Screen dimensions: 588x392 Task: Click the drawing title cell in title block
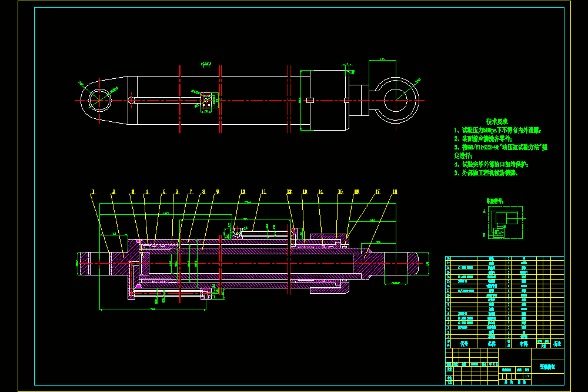(547, 367)
